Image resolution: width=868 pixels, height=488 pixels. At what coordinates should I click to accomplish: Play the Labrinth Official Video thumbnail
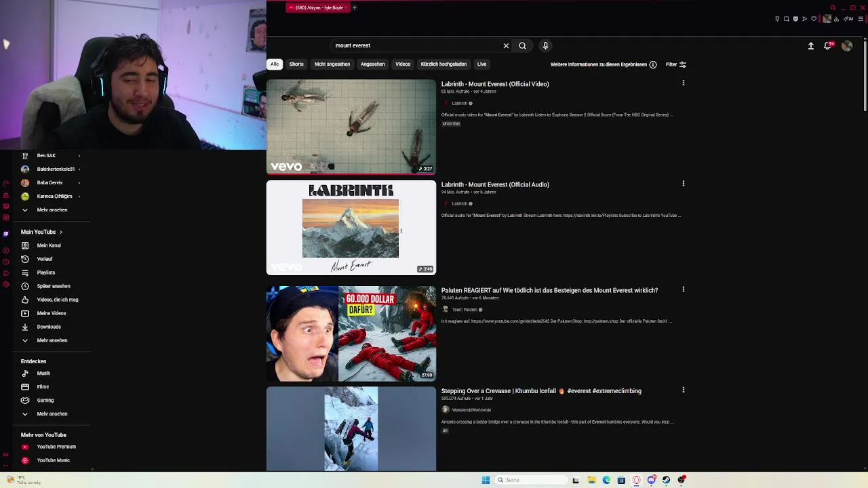click(351, 127)
